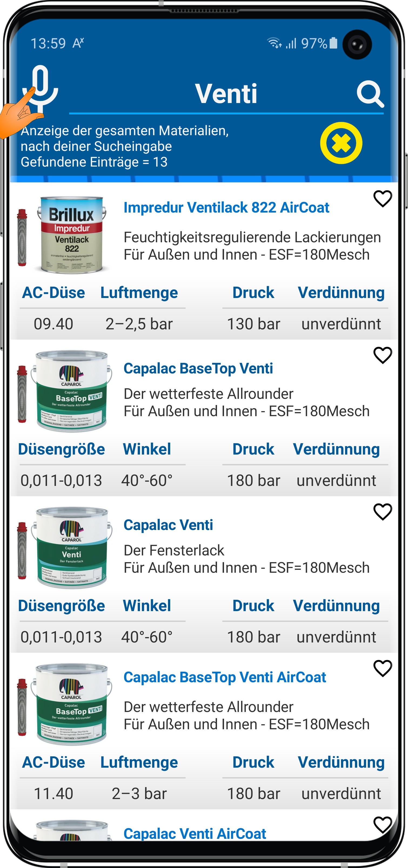
Task: Clear search with yellow X button
Action: 341,143
